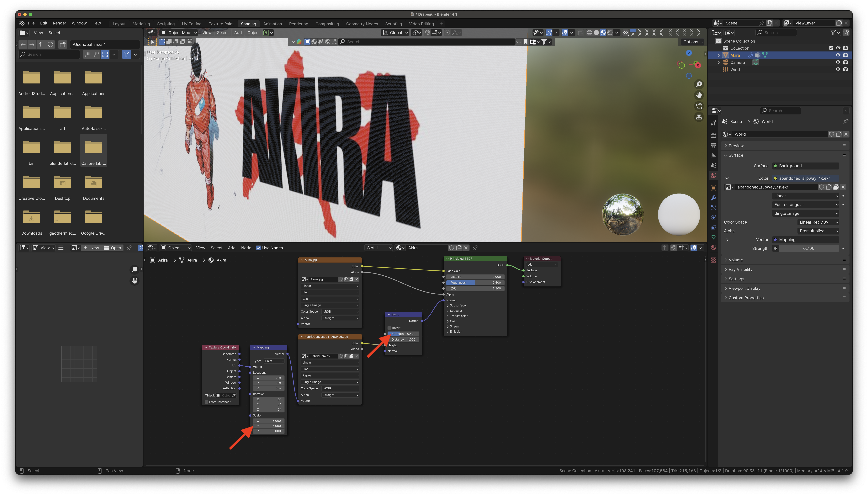Open the Physics properties tab
Image resolution: width=868 pixels, height=495 pixels.
click(x=713, y=218)
